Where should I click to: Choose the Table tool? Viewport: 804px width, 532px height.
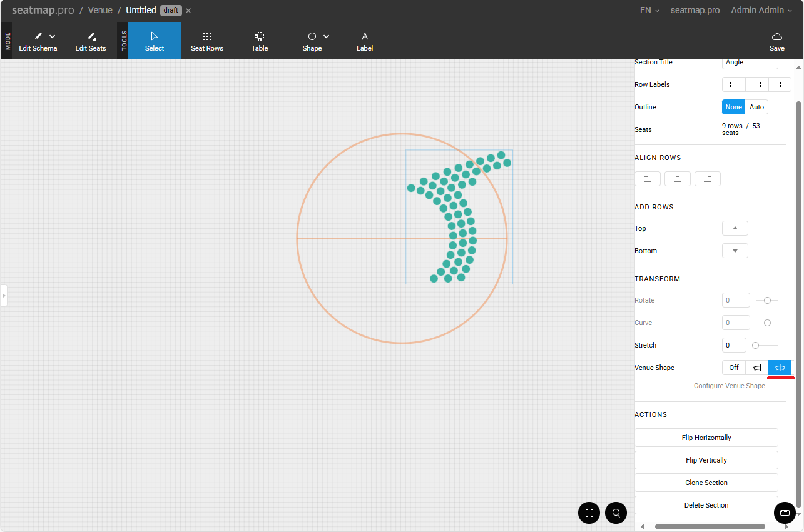(260, 41)
